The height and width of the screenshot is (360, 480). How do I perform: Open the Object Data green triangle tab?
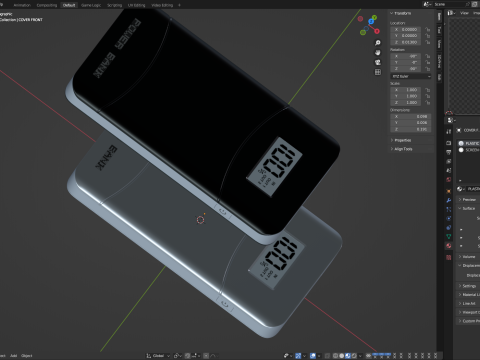449,237
